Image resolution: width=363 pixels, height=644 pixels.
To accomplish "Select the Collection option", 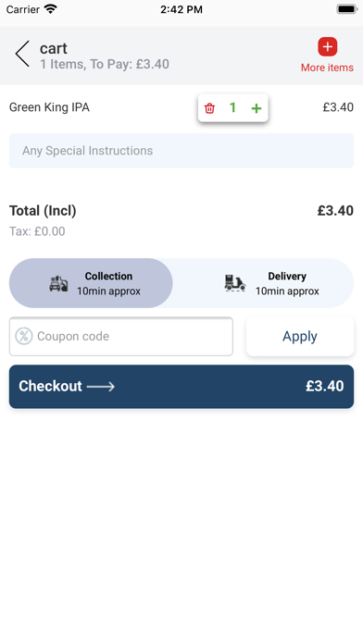I will 91,283.
